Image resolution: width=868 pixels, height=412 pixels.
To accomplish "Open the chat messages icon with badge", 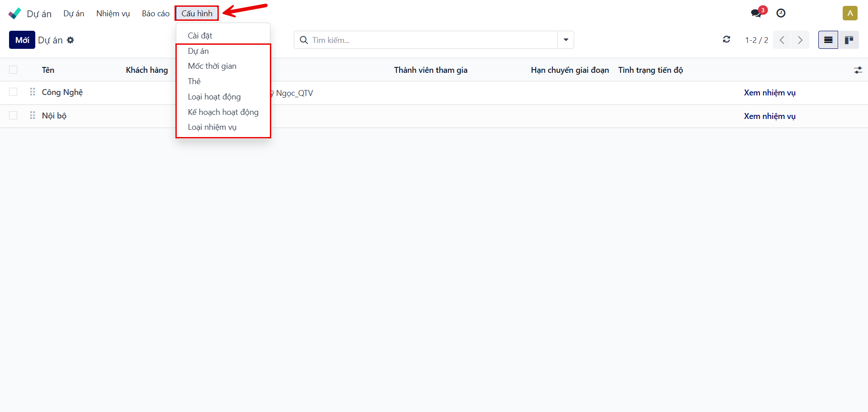I will coord(756,13).
